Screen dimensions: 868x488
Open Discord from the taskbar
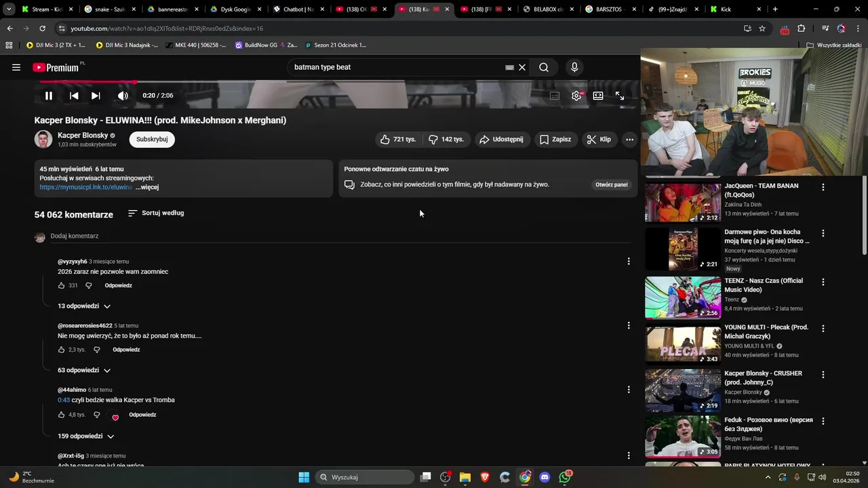coord(545,477)
